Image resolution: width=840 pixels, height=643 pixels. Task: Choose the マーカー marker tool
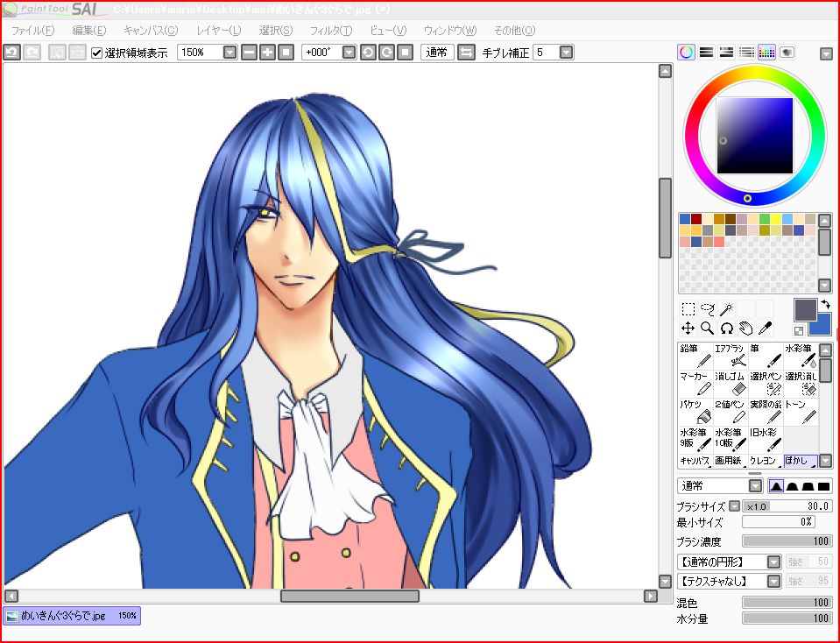click(x=695, y=384)
